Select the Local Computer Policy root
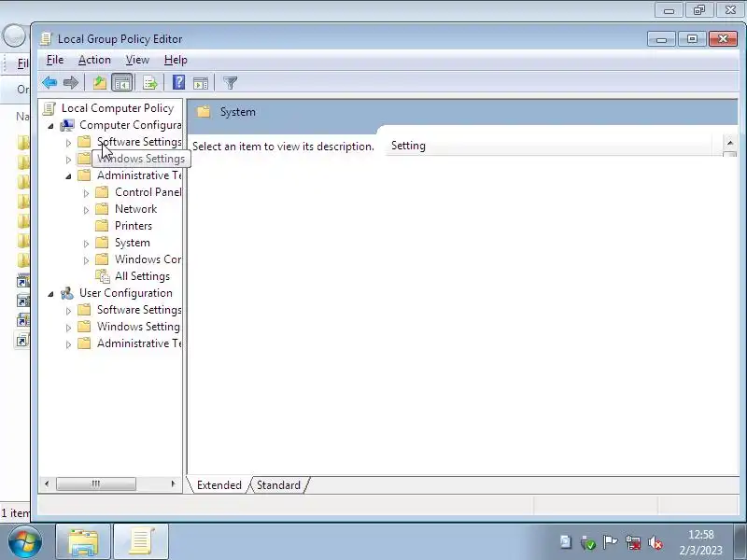The height and width of the screenshot is (560, 747). tap(118, 108)
